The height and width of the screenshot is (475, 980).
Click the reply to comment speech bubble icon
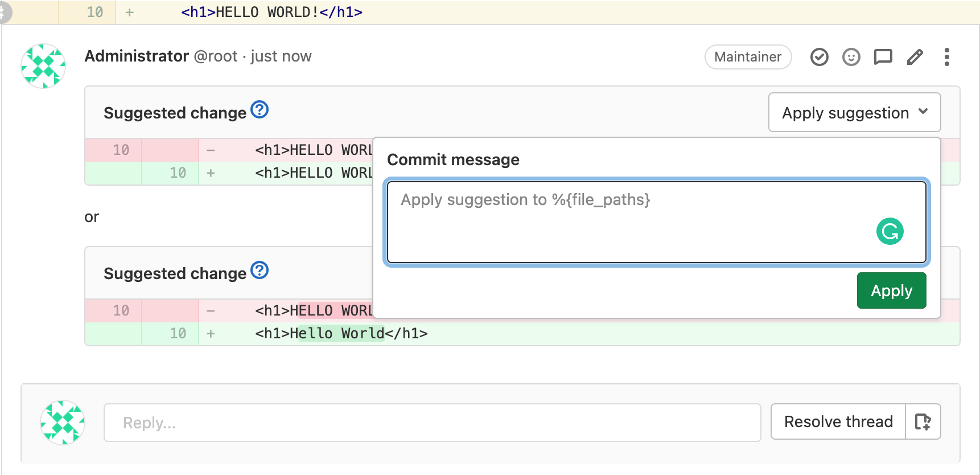point(883,57)
